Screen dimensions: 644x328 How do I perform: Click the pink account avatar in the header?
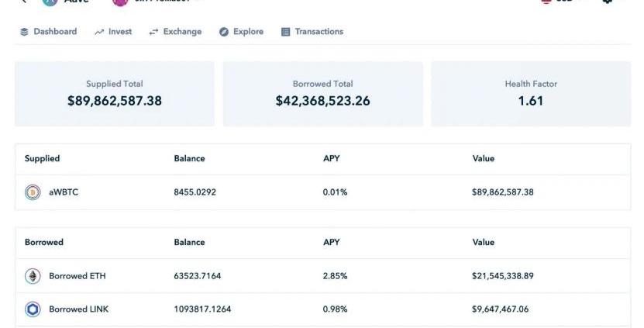[119, 2]
